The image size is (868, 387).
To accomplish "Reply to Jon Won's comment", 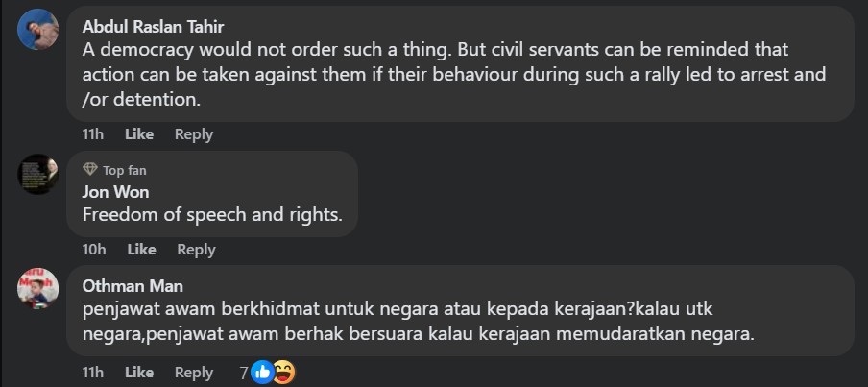I will (x=196, y=250).
